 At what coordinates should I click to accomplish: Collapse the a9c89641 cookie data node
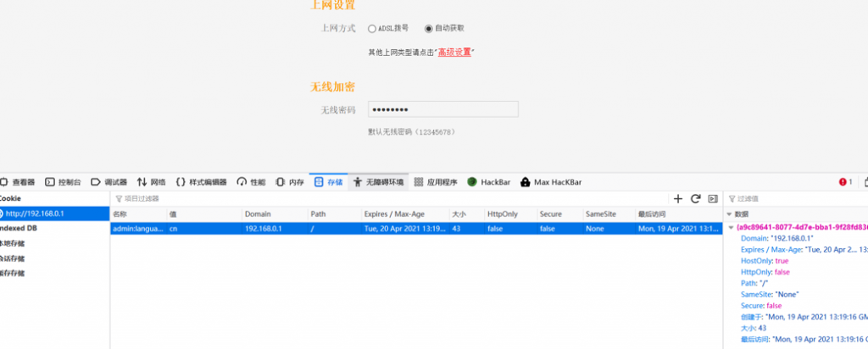732,227
